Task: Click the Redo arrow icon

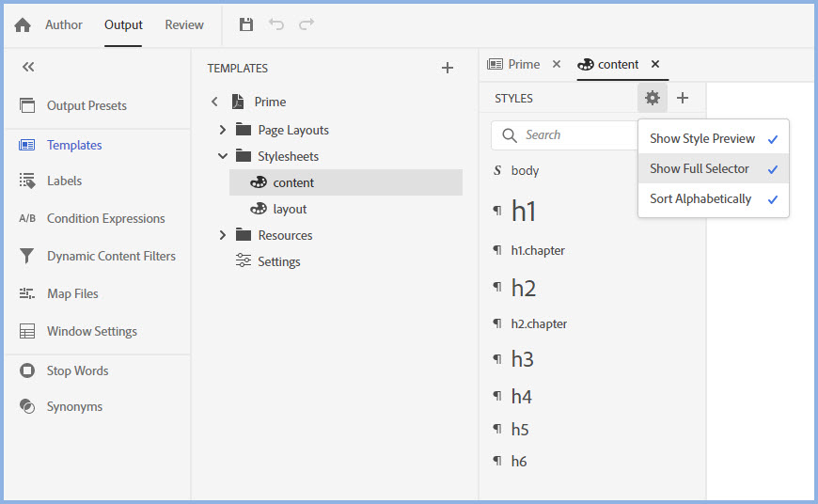Action: tap(307, 25)
